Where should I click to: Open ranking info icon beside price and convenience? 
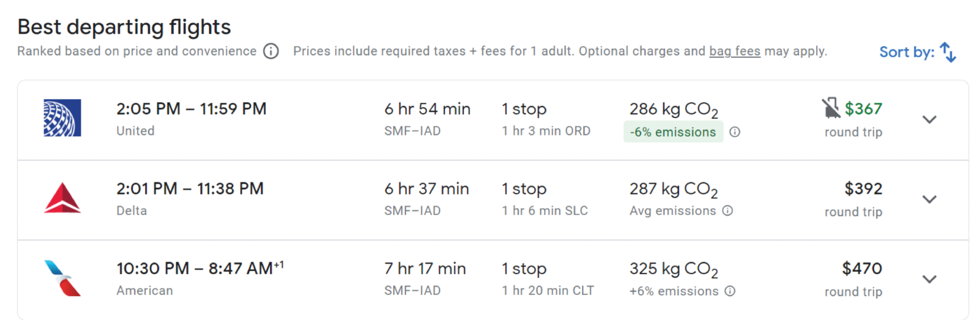(271, 51)
